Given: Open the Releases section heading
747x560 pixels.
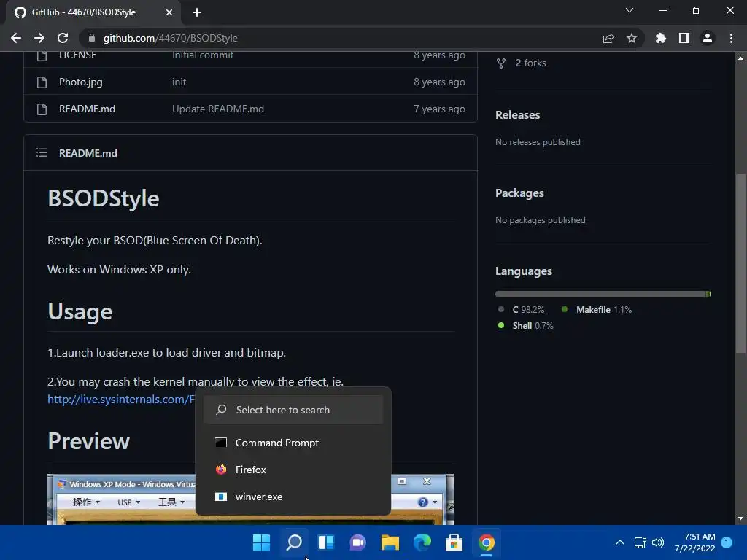Looking at the screenshot, I should point(517,115).
